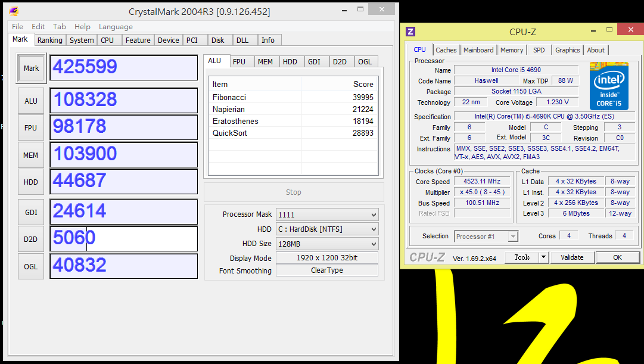
Task: Open the File menu in CrystalMark
Action: pyautogui.click(x=18, y=27)
